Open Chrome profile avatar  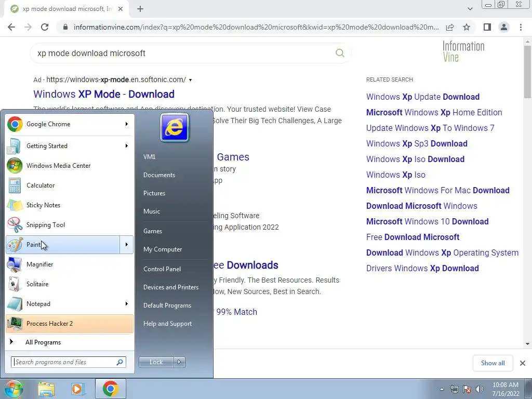(x=504, y=27)
